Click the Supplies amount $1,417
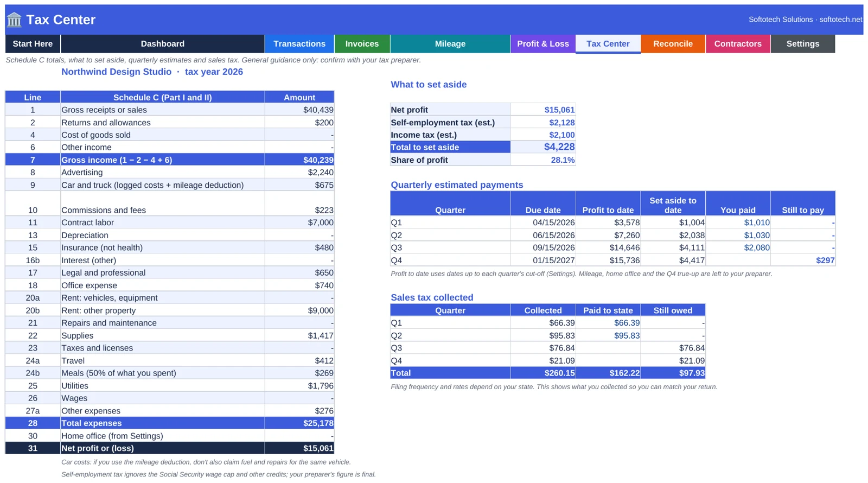Viewport: 868px width, 483px height. (x=299, y=335)
